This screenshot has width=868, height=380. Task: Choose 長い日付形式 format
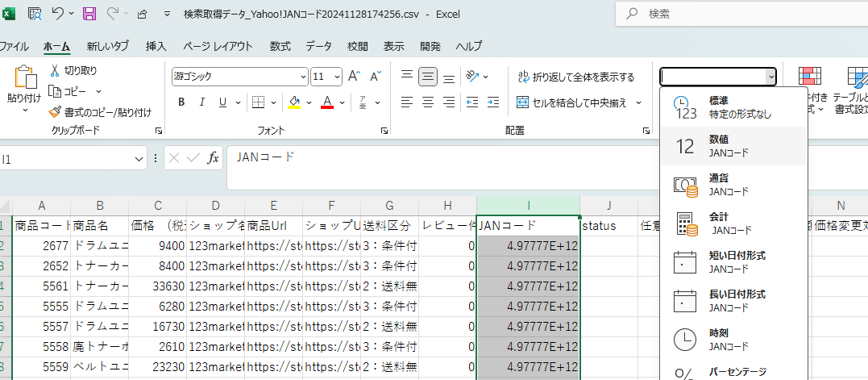pyautogui.click(x=733, y=301)
